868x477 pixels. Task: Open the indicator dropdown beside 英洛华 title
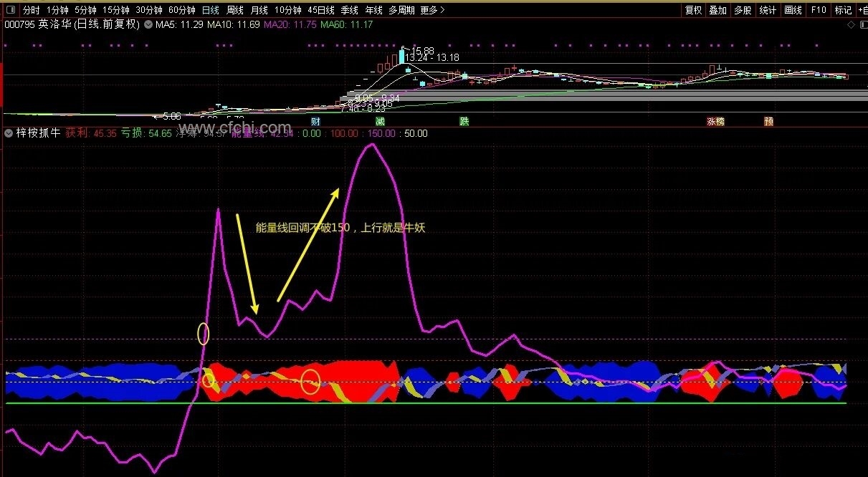tap(148, 24)
